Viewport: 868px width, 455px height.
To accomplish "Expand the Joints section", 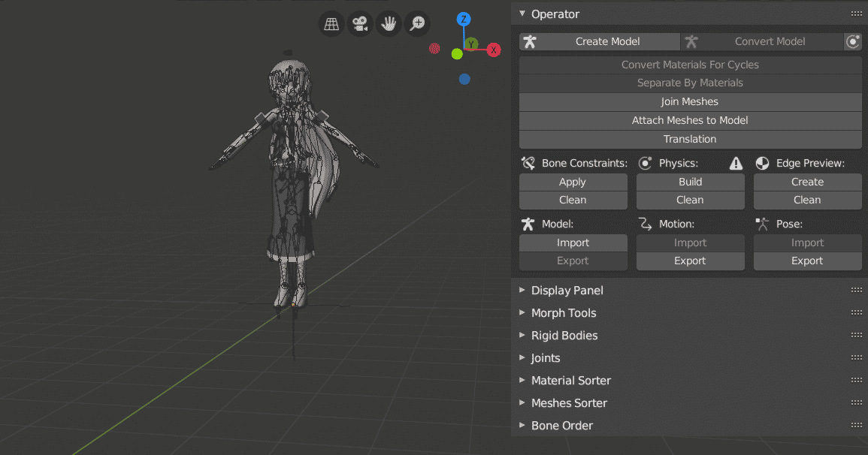I will (x=522, y=357).
